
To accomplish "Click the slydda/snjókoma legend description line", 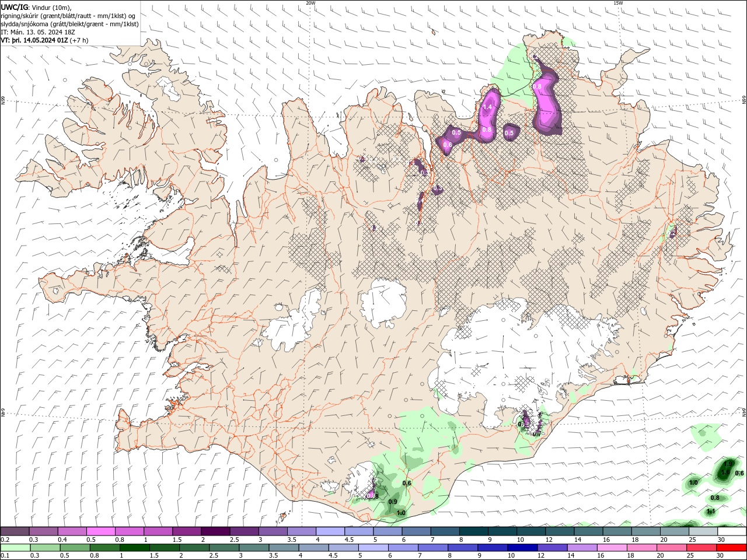I will coord(70,24).
